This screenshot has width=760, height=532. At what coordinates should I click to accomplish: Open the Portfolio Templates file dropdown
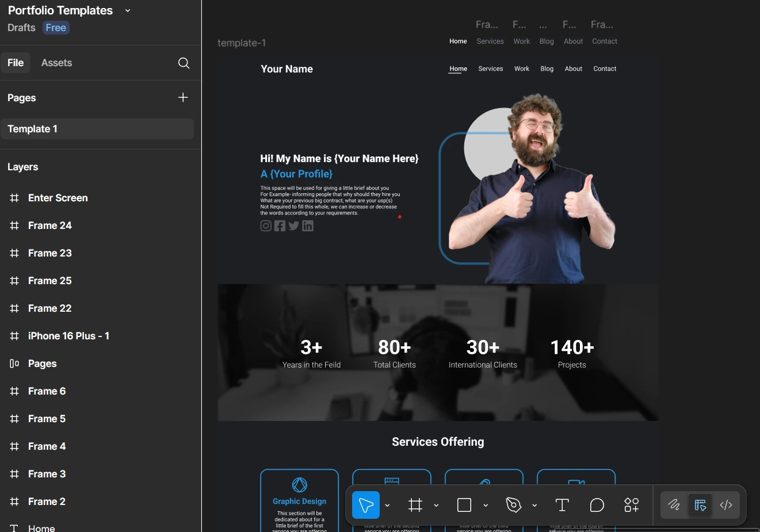tap(128, 10)
